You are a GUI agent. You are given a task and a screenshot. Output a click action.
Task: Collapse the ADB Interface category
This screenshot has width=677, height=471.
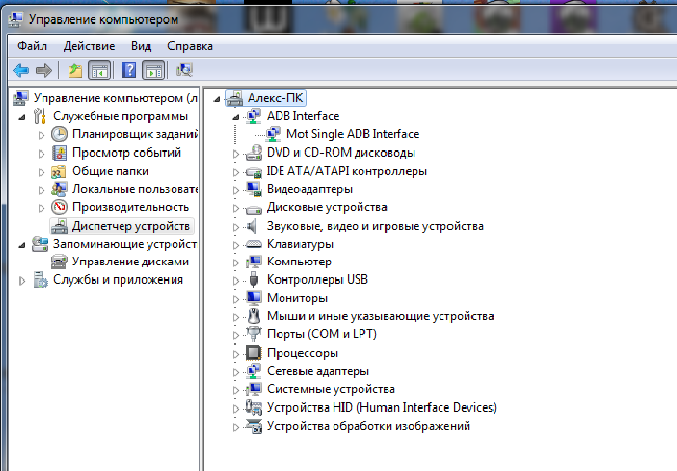tap(236, 117)
